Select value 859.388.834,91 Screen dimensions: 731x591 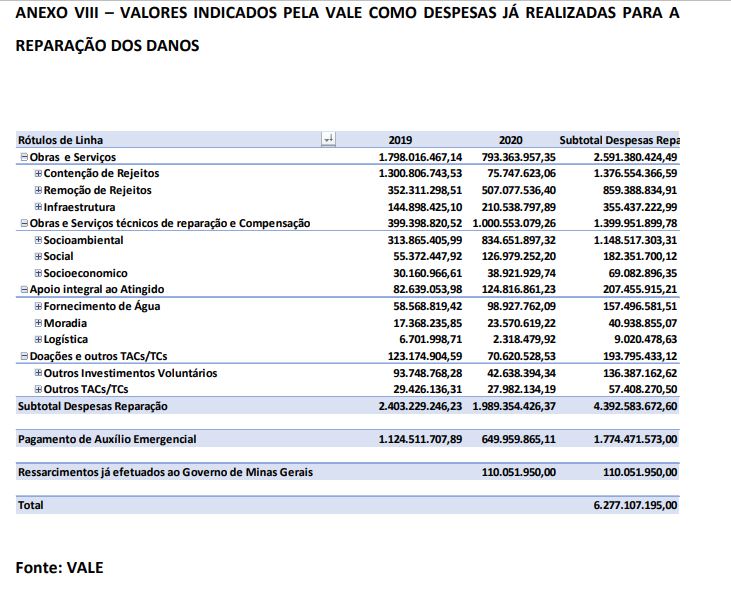[640, 190]
